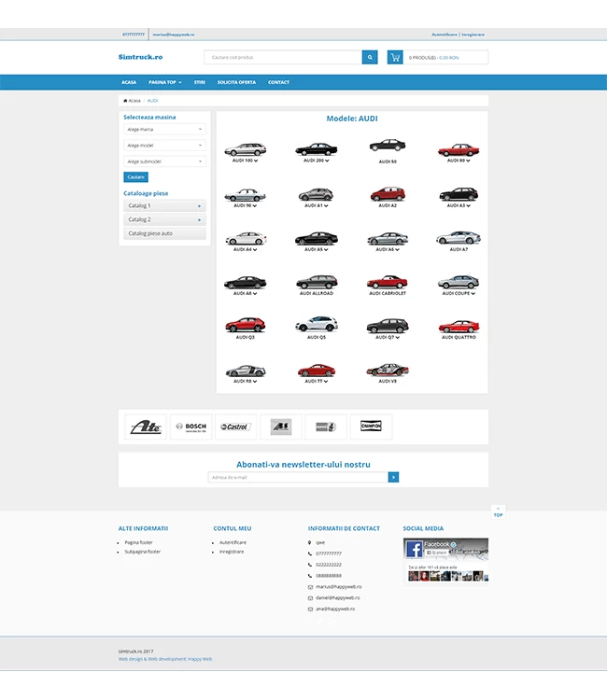Viewport: 607px width, 700px height.
Task: Select the AUDI R8 car thumbnail
Action: coord(246,371)
